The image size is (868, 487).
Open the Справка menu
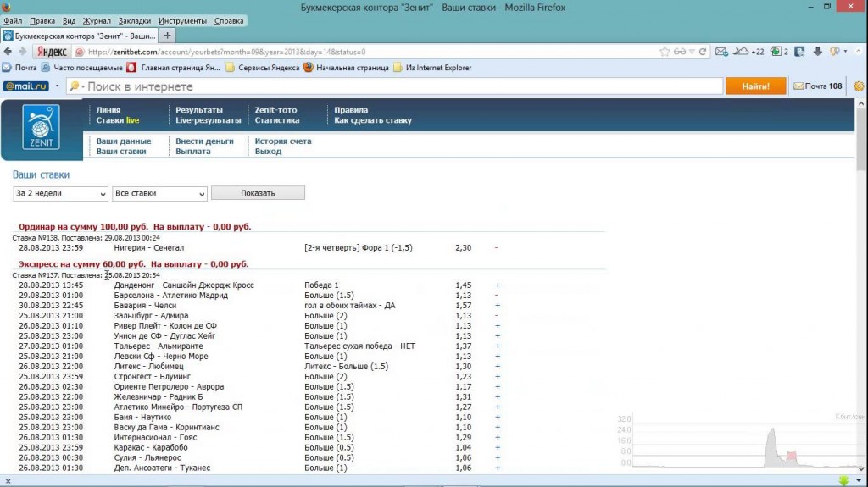[229, 21]
